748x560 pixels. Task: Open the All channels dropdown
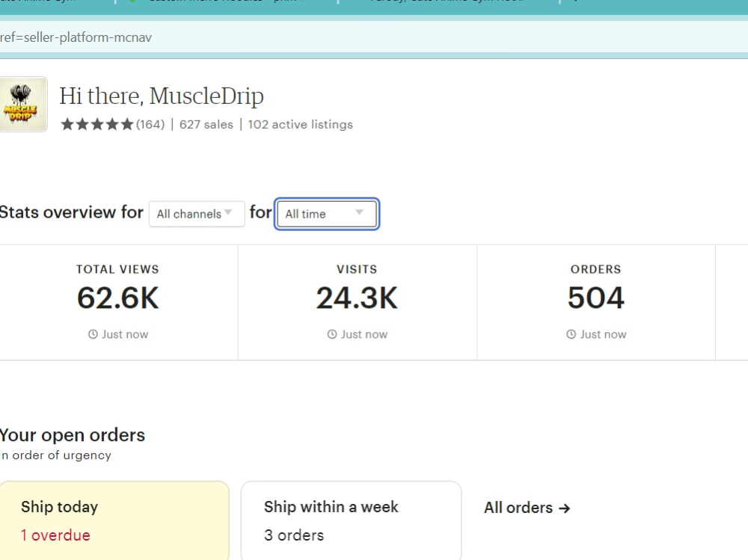(x=197, y=214)
